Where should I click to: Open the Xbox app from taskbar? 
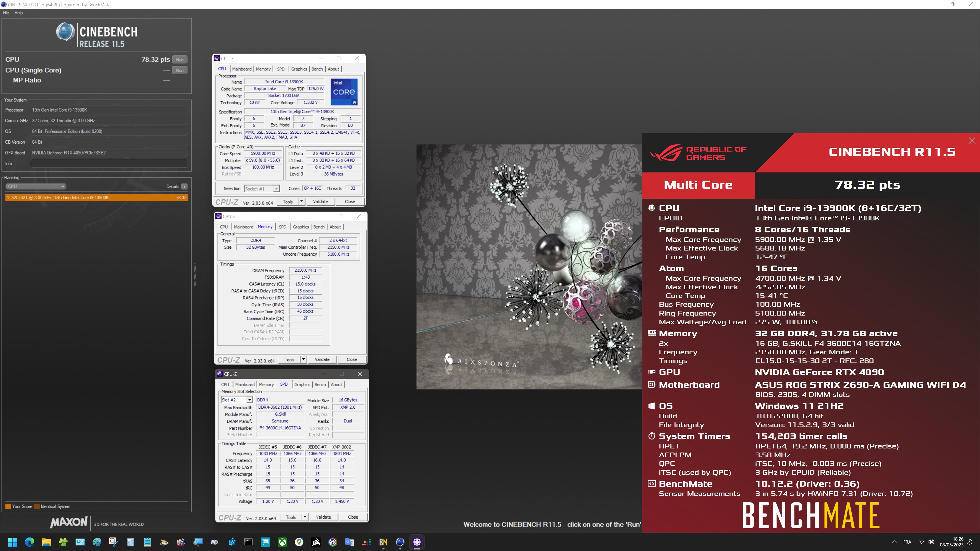click(282, 542)
